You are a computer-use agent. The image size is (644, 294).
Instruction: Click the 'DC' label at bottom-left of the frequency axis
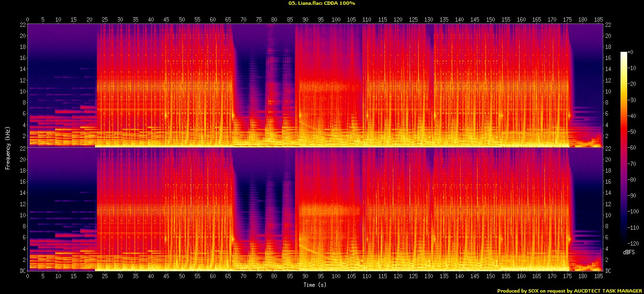[x=23, y=271]
